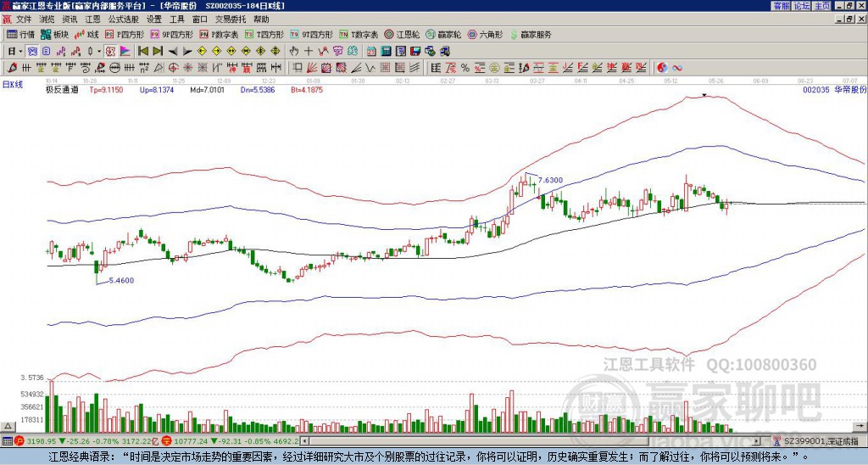The height and width of the screenshot is (465, 868).
Task: Select the percent sign tool
Action: (465, 68)
